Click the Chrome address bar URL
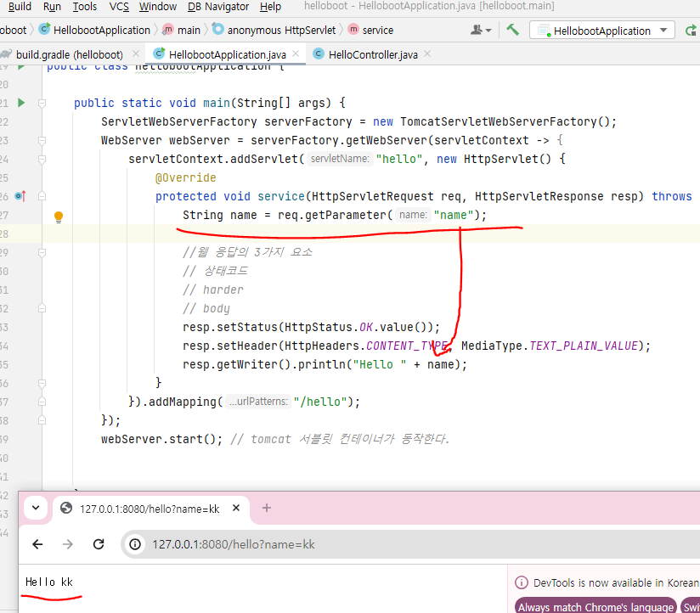 [x=234, y=545]
